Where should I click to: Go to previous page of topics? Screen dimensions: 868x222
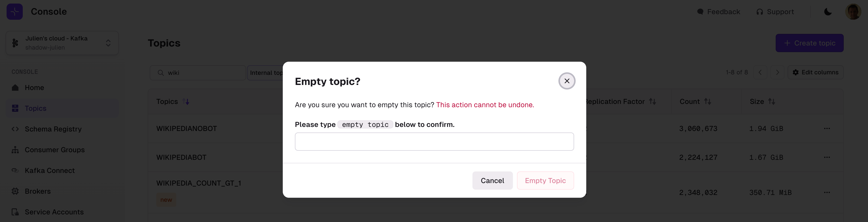(760, 72)
